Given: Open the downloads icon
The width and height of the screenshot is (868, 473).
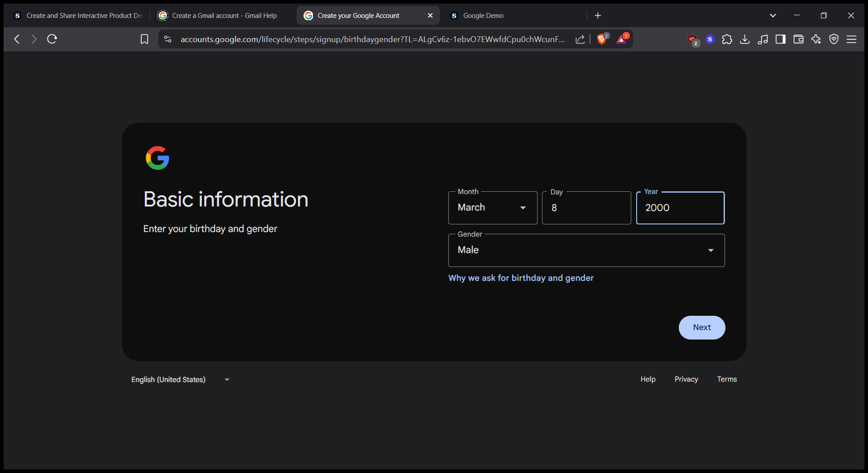Looking at the screenshot, I should (x=745, y=39).
